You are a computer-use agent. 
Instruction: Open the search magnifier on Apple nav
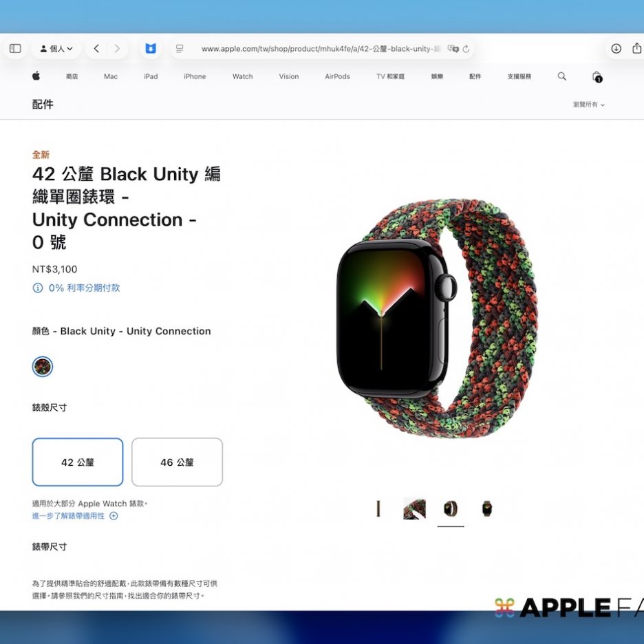[562, 76]
